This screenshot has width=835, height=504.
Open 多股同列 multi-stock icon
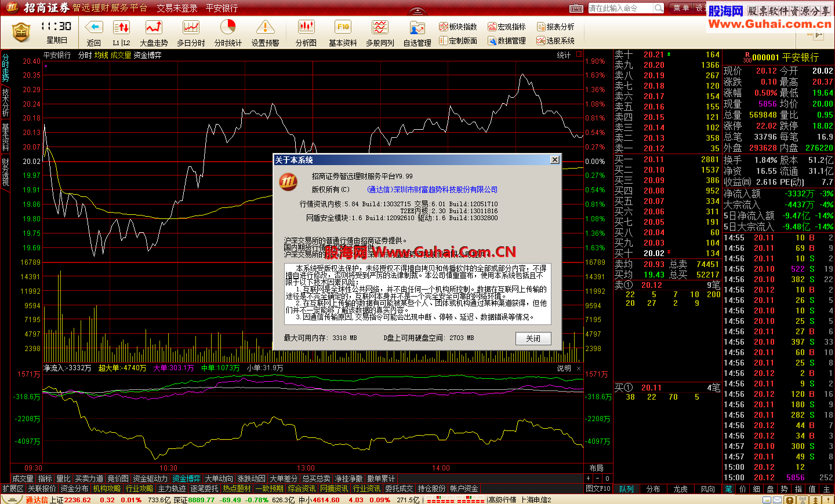pos(380,27)
